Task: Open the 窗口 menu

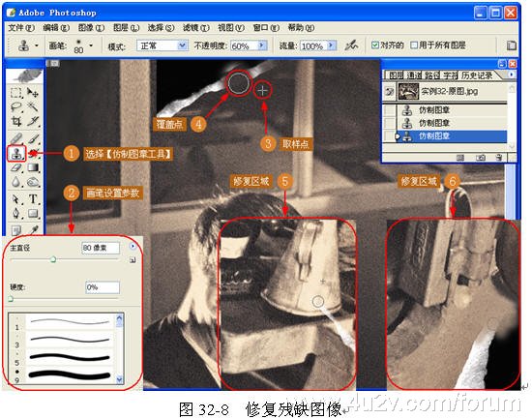Action: pyautogui.click(x=266, y=28)
